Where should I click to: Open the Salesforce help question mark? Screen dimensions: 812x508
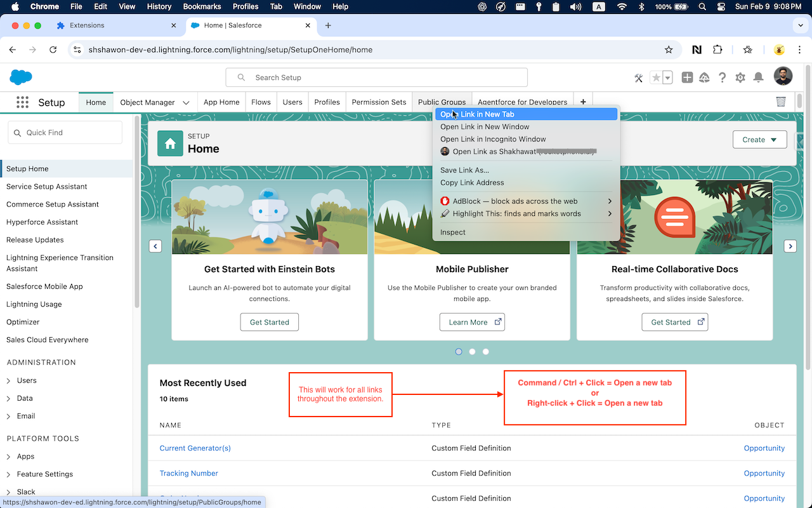[x=722, y=77]
